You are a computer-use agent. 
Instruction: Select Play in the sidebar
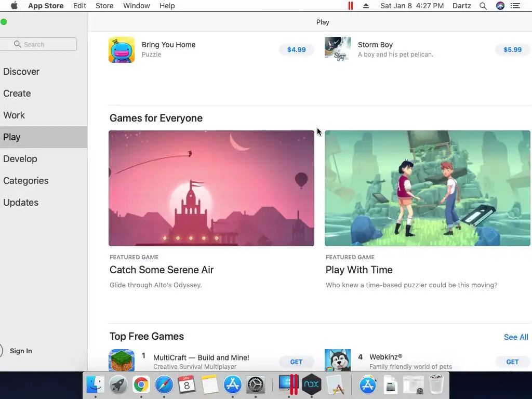[x=44, y=137]
